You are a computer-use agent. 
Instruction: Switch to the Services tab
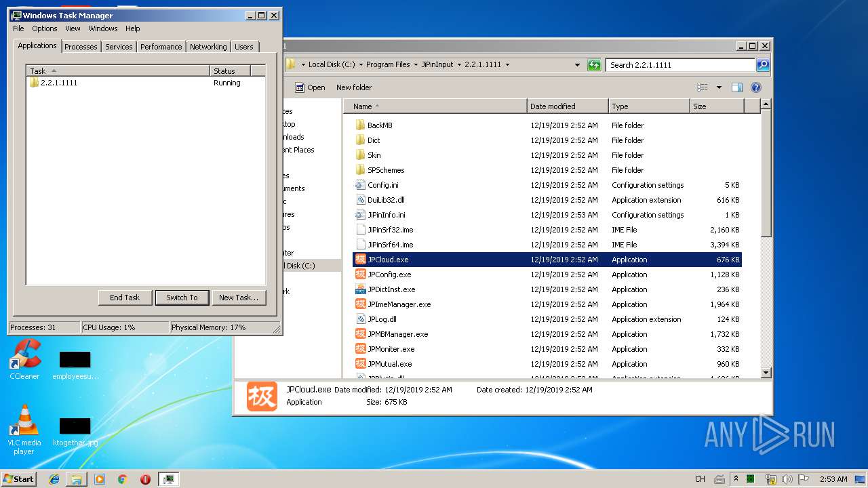[119, 47]
